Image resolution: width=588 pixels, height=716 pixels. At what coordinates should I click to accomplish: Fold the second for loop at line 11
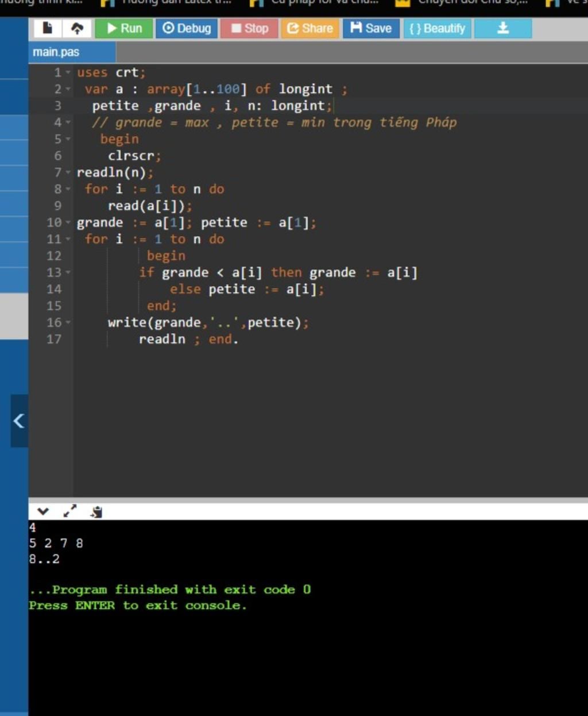coord(68,239)
